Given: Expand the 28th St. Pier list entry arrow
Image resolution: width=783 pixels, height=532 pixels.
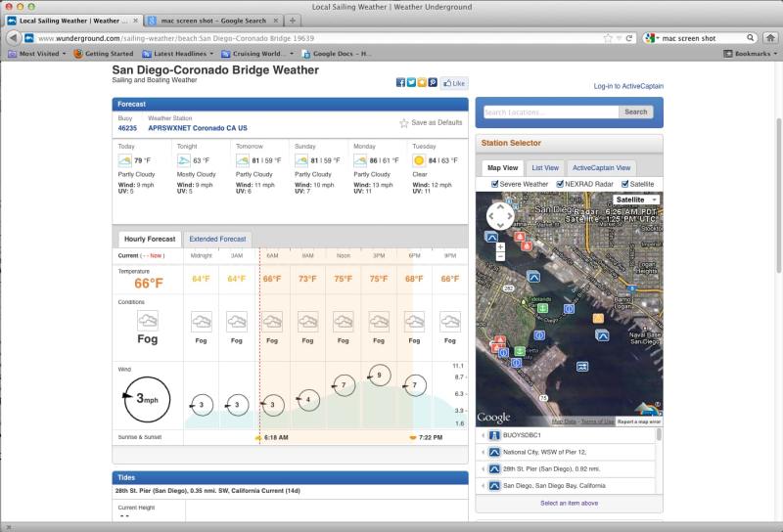Looking at the screenshot, I should (x=483, y=469).
